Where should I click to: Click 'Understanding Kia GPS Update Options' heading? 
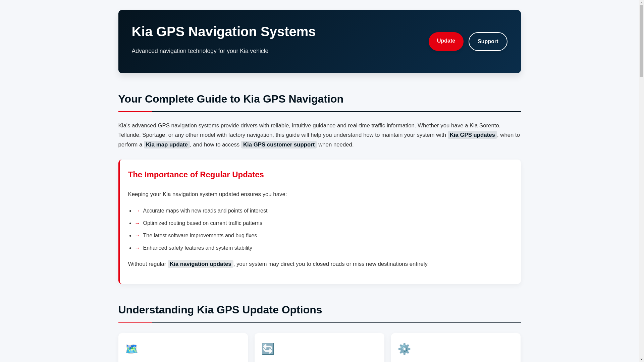pos(220,310)
